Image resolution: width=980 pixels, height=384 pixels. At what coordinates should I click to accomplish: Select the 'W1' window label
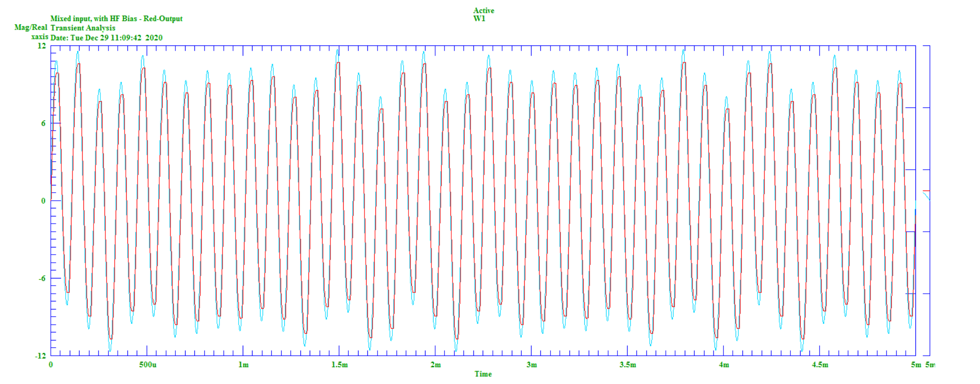[x=479, y=19]
